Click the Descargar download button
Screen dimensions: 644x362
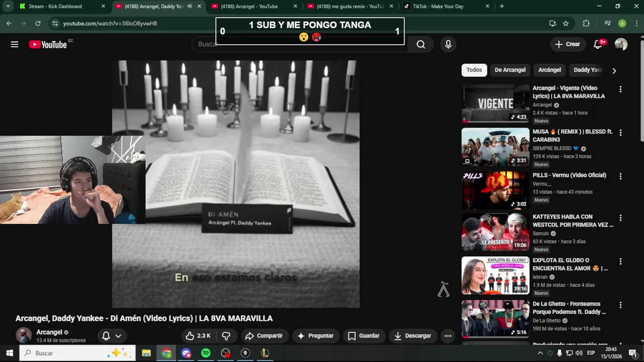[413, 336]
